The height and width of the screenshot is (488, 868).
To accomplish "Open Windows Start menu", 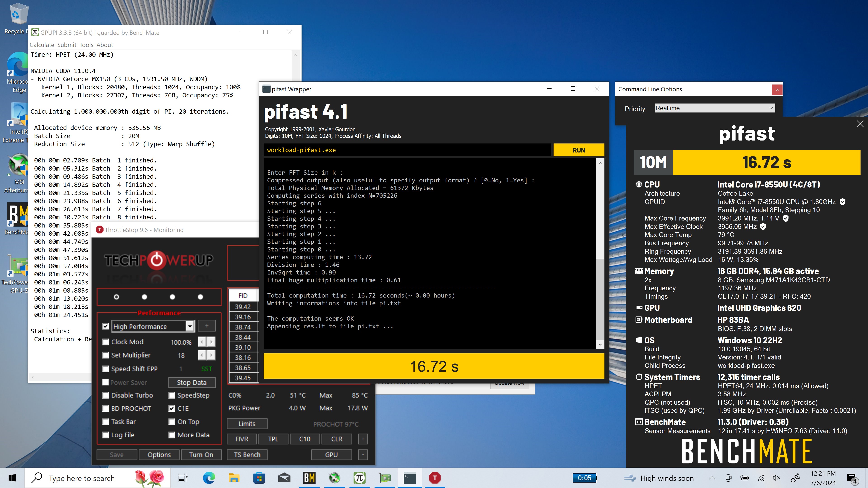I will [12, 478].
